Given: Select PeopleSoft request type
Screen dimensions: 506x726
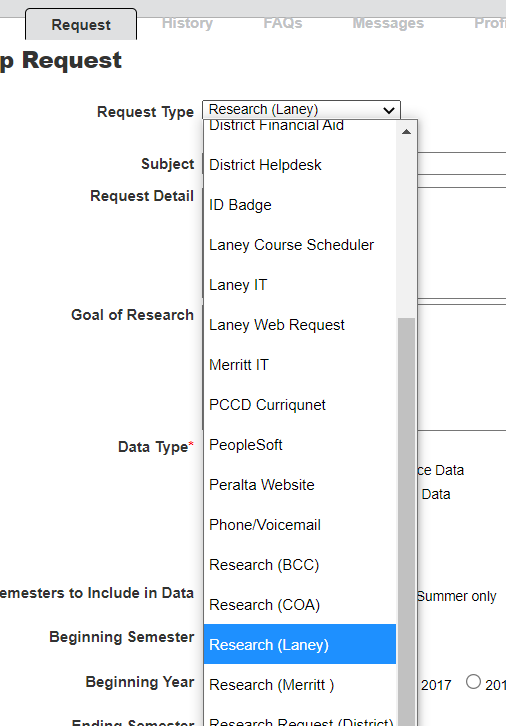Looking at the screenshot, I should coord(300,445).
